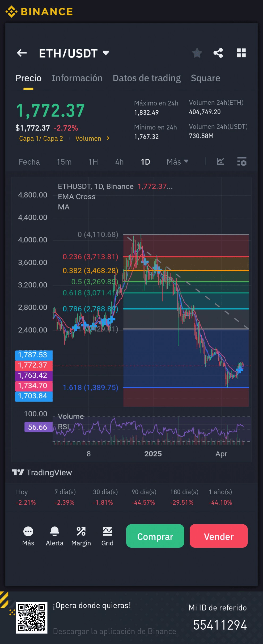263x644 pixels.
Task: Expand the Más intervals dropdown
Action: (177, 162)
